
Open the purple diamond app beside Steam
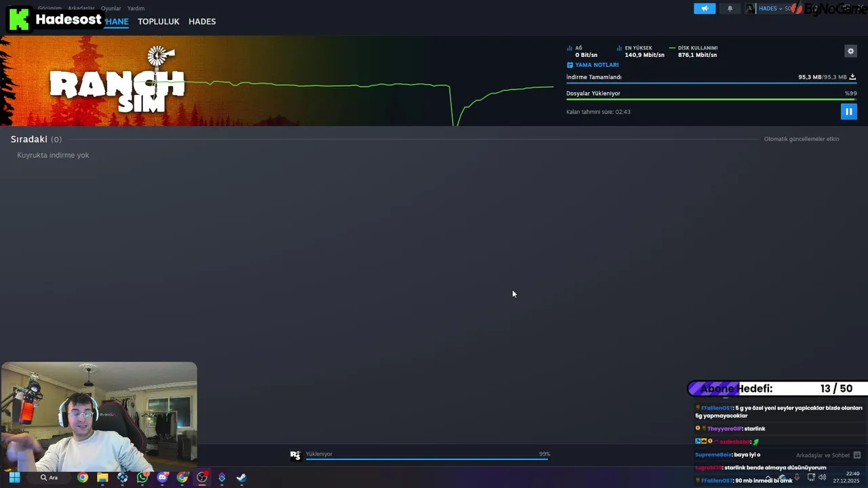point(222,478)
